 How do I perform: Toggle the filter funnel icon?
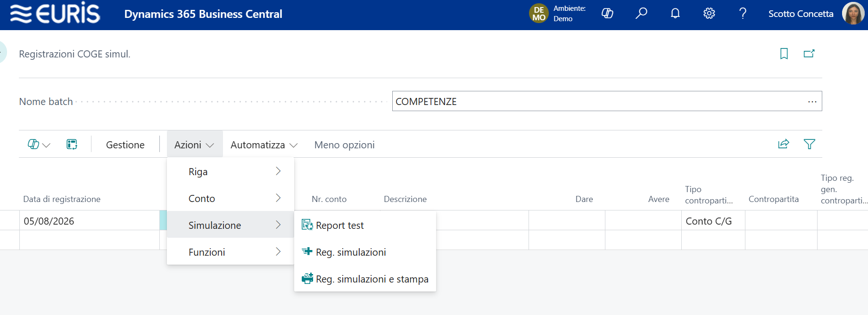810,144
